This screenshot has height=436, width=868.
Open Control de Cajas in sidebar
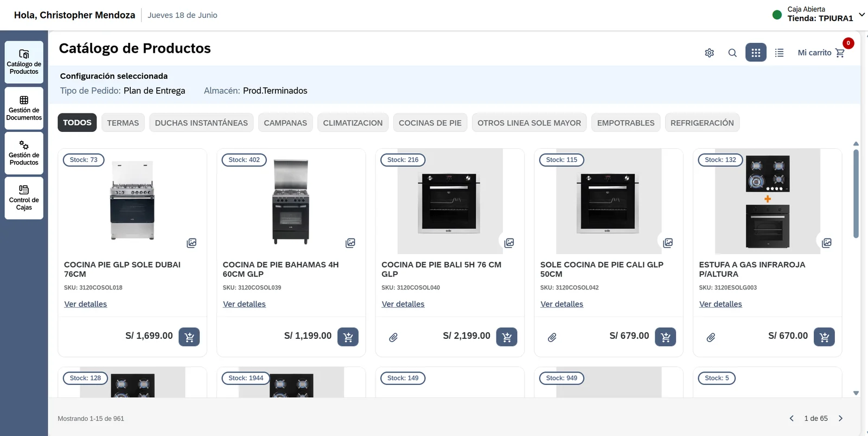point(24,198)
